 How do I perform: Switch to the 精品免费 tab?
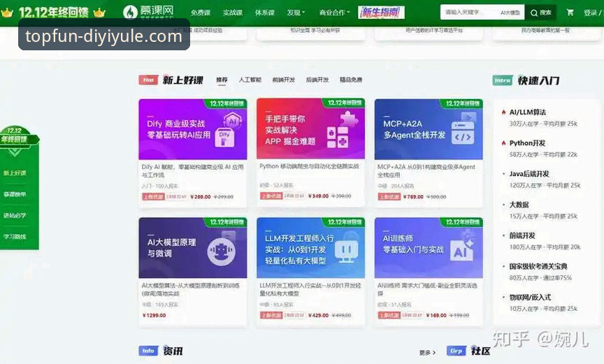tap(351, 80)
